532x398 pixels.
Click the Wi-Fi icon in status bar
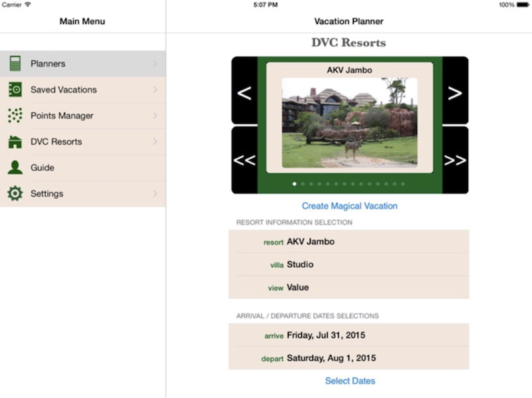click(27, 5)
